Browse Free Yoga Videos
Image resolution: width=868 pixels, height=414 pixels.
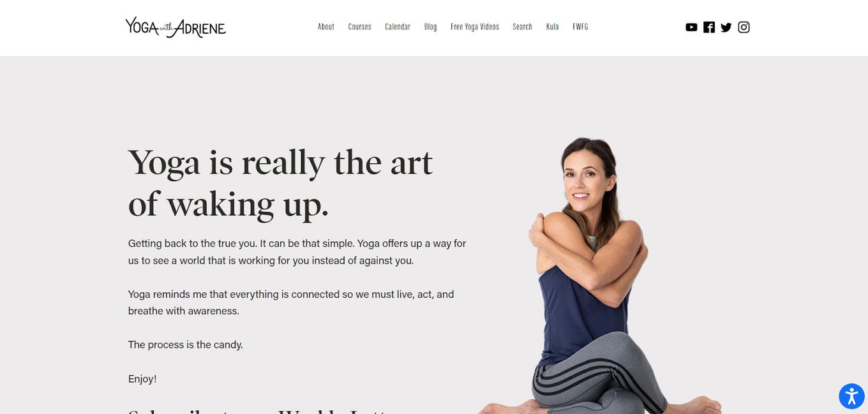[x=475, y=27]
